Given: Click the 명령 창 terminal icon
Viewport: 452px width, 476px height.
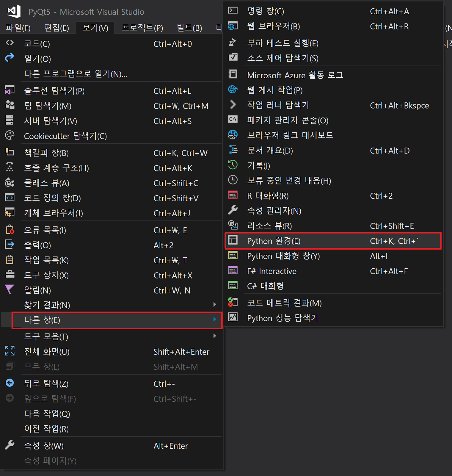Looking at the screenshot, I should (x=233, y=10).
